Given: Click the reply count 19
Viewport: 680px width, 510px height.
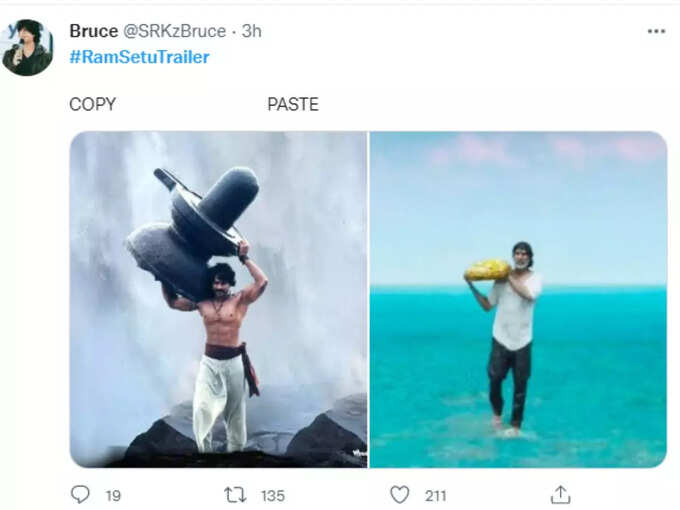Looking at the screenshot, I should tap(113, 496).
